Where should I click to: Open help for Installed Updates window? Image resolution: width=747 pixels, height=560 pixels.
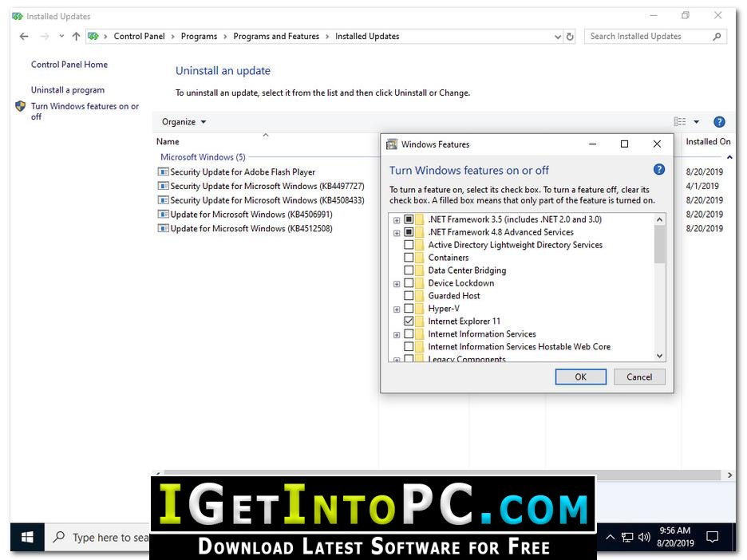pyautogui.click(x=719, y=122)
